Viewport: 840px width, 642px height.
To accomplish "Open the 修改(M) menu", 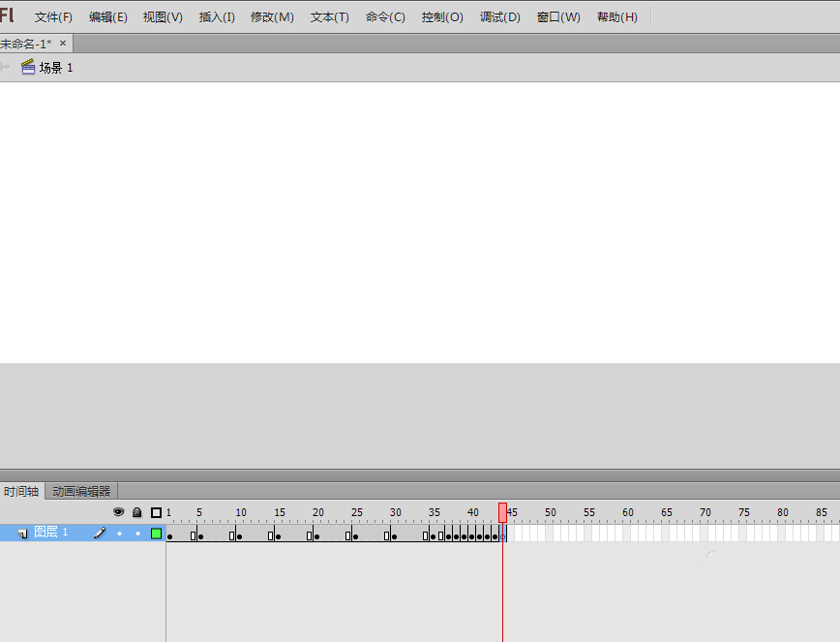I will point(272,17).
